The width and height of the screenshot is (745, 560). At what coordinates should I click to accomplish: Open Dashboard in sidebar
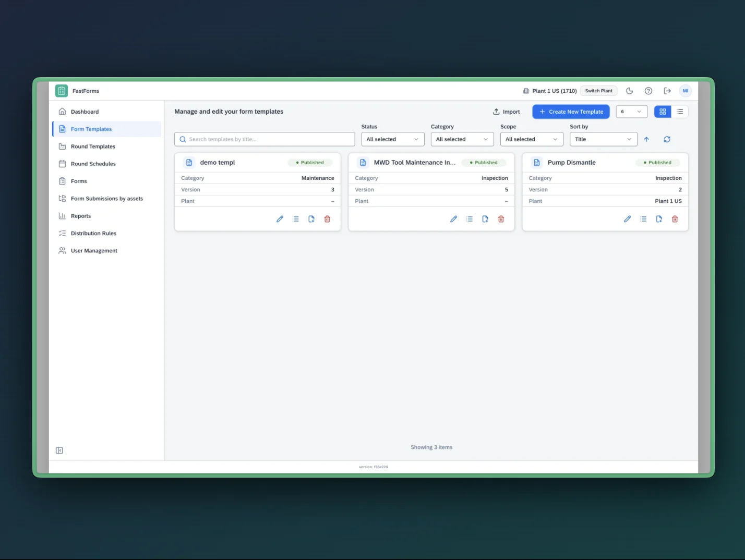[x=106, y=112]
